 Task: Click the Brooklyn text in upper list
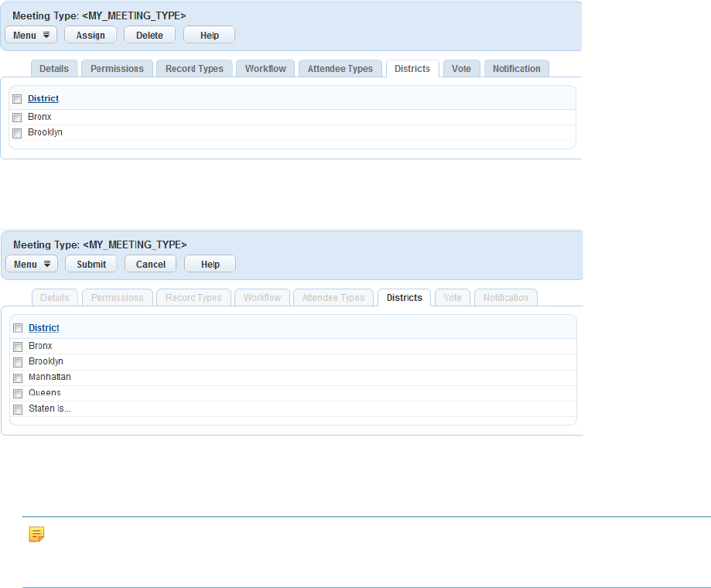[45, 132]
